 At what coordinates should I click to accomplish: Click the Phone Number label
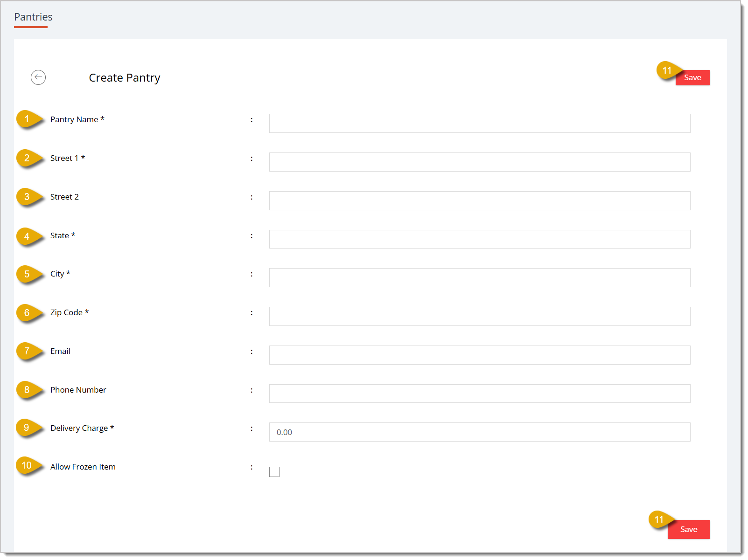(x=78, y=390)
